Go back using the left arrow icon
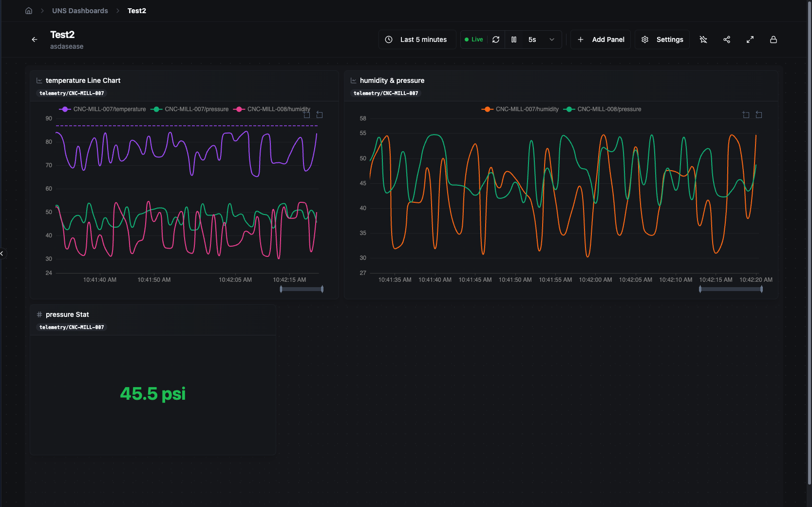Image resolution: width=812 pixels, height=507 pixels. pyautogui.click(x=35, y=39)
